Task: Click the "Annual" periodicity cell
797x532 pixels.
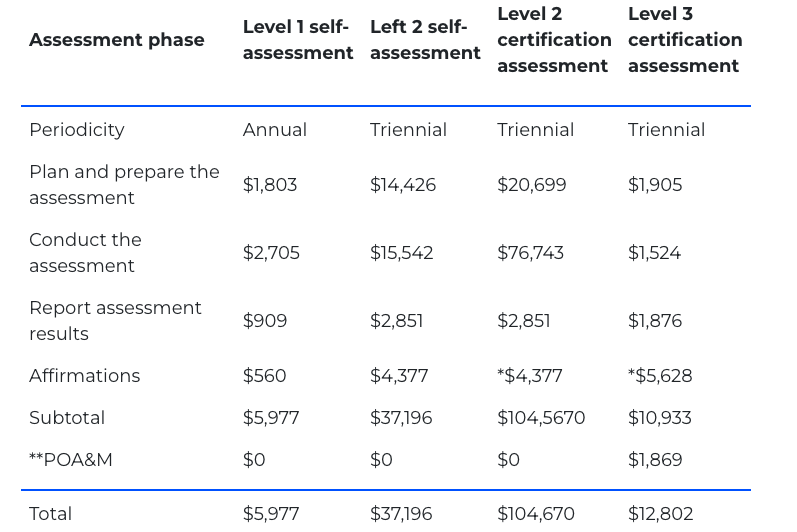Action: (x=274, y=130)
